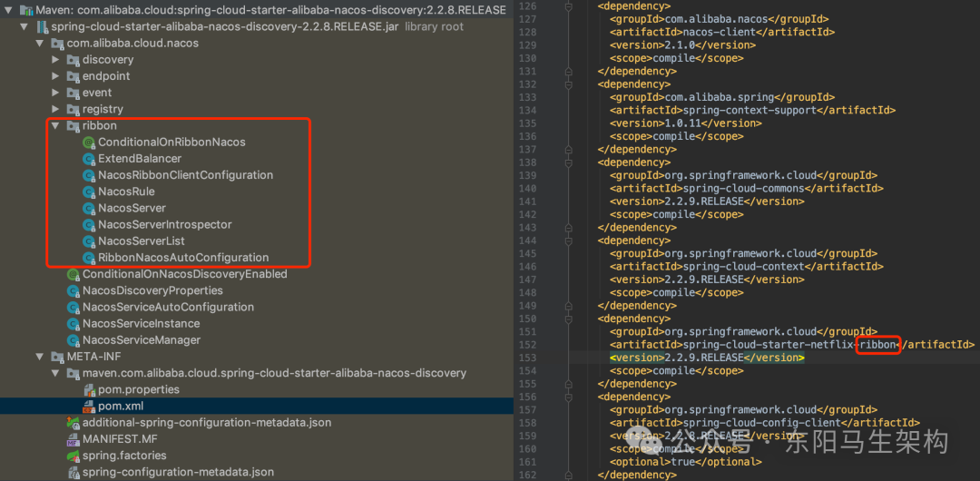Image resolution: width=980 pixels, height=481 pixels.
Task: Click the ribbon package folder icon
Action: tap(73, 126)
